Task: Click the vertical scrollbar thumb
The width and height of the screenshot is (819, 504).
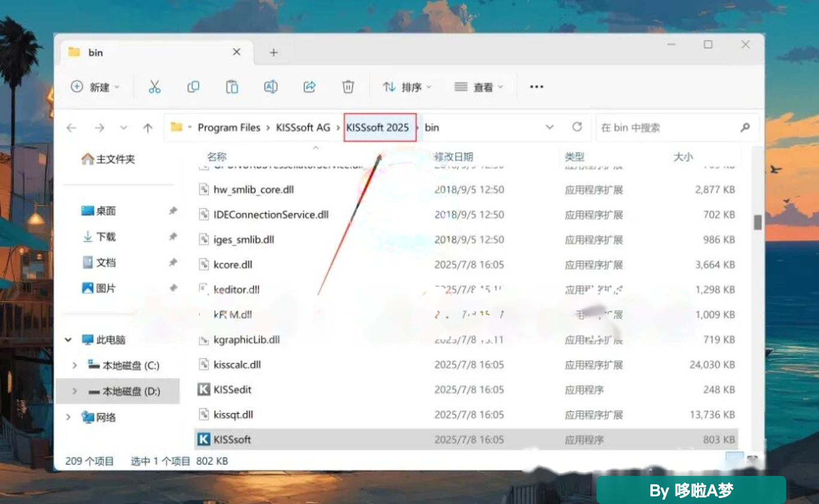Action: [x=757, y=222]
